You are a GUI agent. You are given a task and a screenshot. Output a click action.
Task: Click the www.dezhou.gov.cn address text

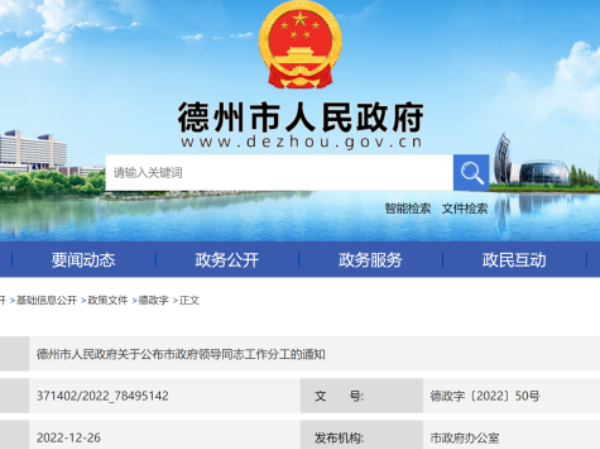(300, 142)
